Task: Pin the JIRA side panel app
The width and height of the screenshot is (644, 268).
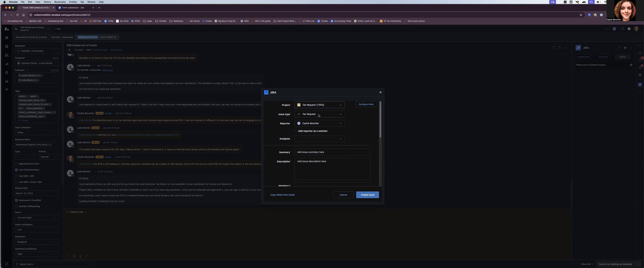Action: click(625, 48)
